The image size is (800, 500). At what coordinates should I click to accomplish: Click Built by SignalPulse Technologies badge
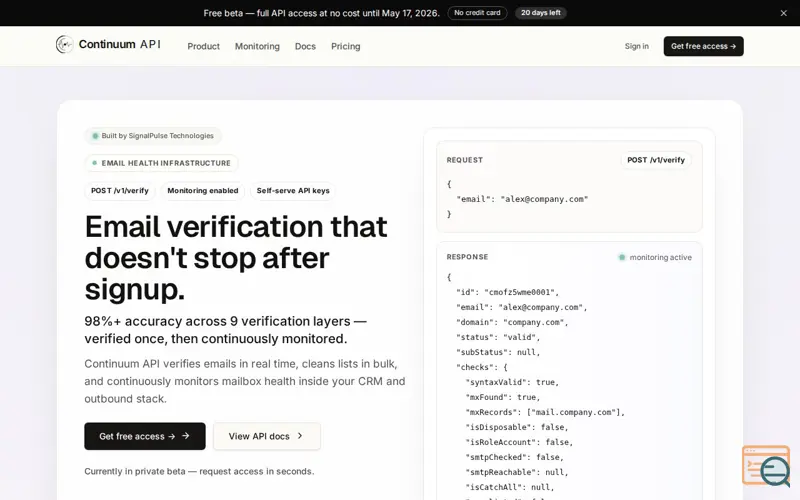coord(153,136)
